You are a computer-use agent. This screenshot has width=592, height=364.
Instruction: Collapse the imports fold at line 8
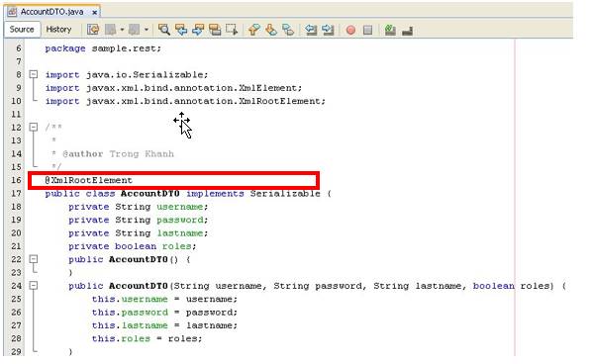34,74
